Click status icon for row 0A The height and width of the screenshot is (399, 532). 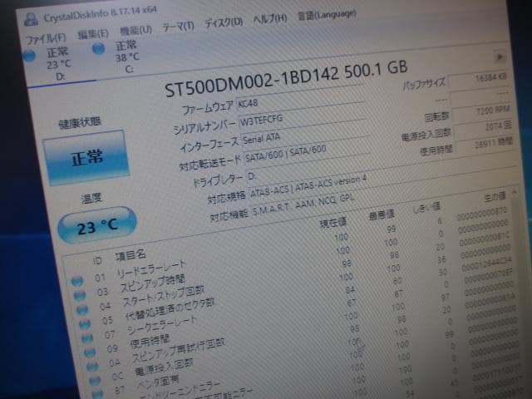(92, 367)
